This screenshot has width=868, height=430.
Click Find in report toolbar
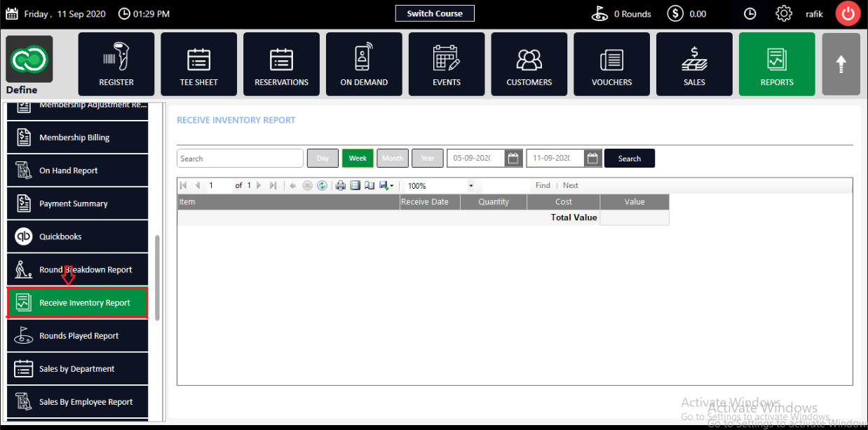pos(543,186)
